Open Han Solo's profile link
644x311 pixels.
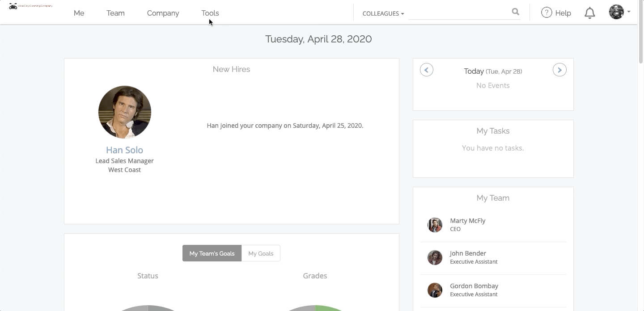[x=124, y=150]
